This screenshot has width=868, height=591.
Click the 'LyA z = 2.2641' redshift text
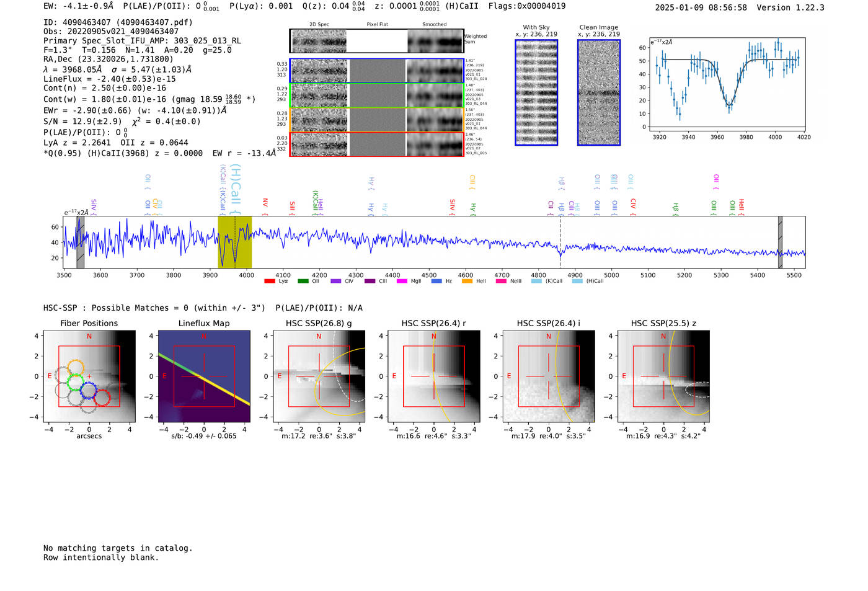click(x=77, y=143)
